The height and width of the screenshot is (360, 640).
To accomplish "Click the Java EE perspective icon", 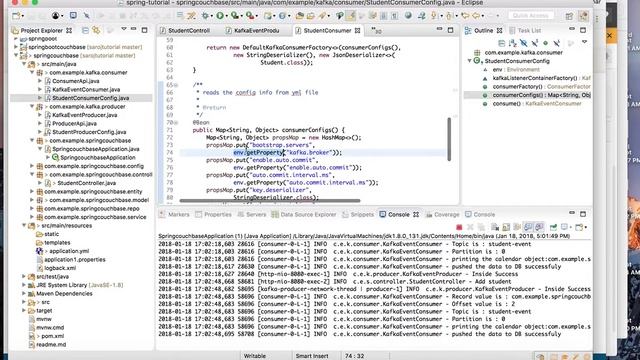I will tap(584, 16).
